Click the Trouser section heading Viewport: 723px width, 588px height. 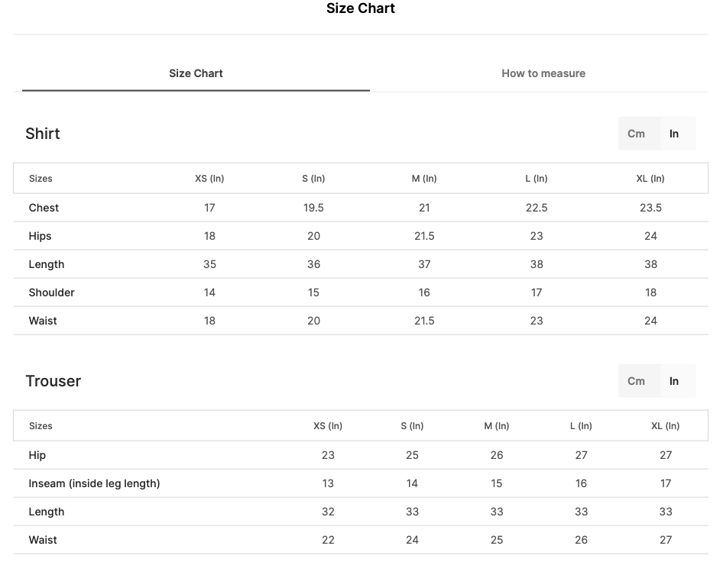click(x=53, y=381)
